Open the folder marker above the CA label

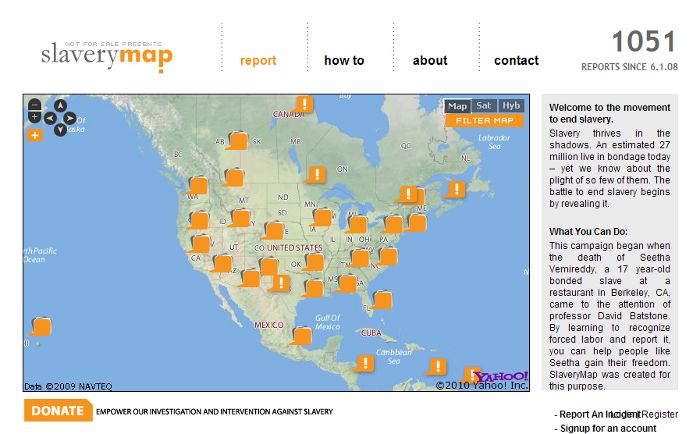(x=199, y=244)
